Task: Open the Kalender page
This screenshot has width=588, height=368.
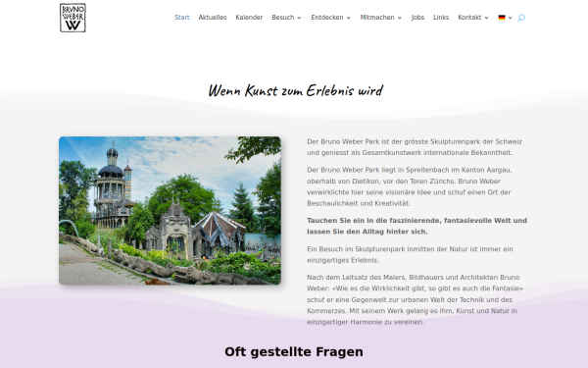Action: pyautogui.click(x=249, y=18)
